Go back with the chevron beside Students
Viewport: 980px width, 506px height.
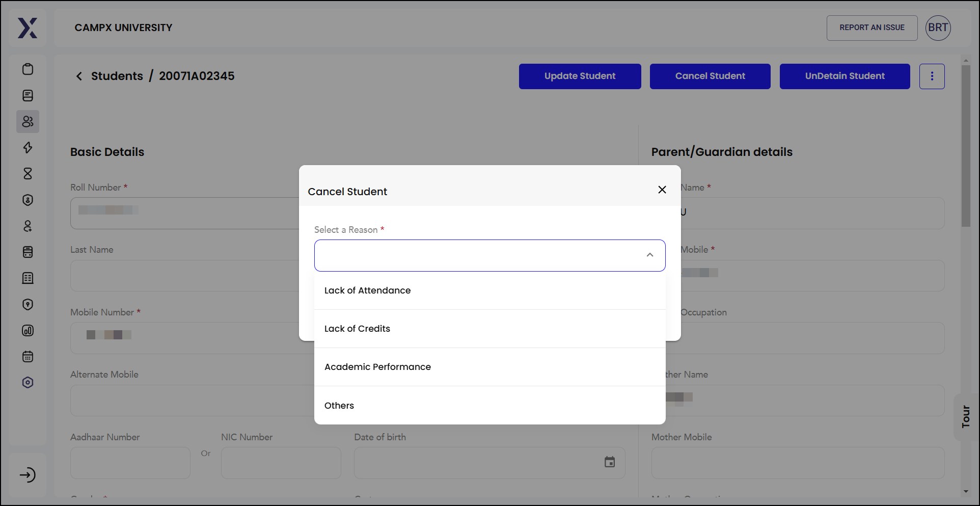coord(79,76)
